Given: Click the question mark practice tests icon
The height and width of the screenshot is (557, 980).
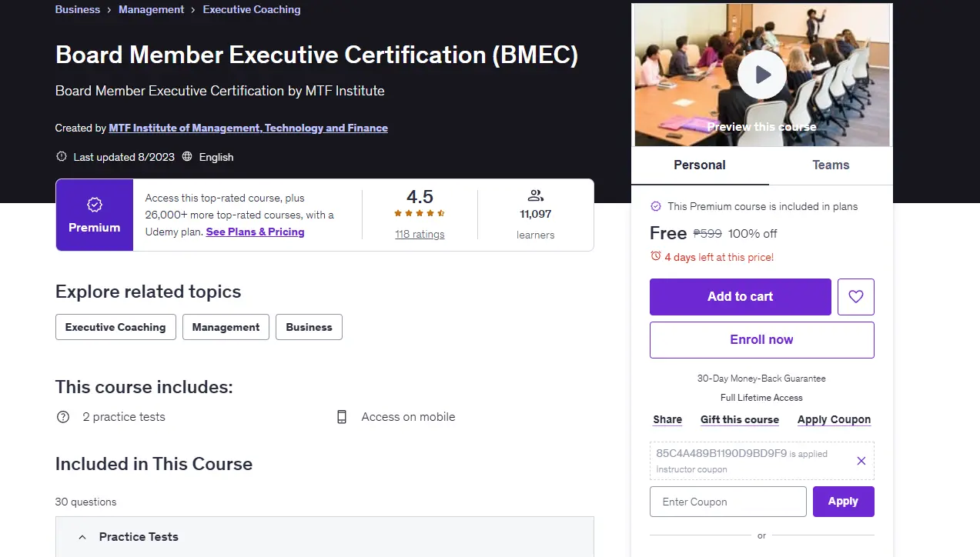Looking at the screenshot, I should click(63, 417).
